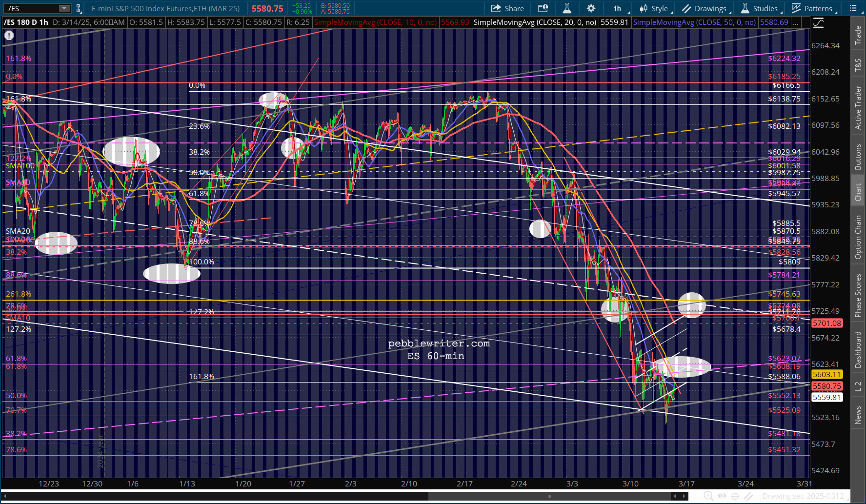Click the $6185.25 price level label
Image resolution: width=866 pixels, height=504 pixels.
[x=784, y=77]
